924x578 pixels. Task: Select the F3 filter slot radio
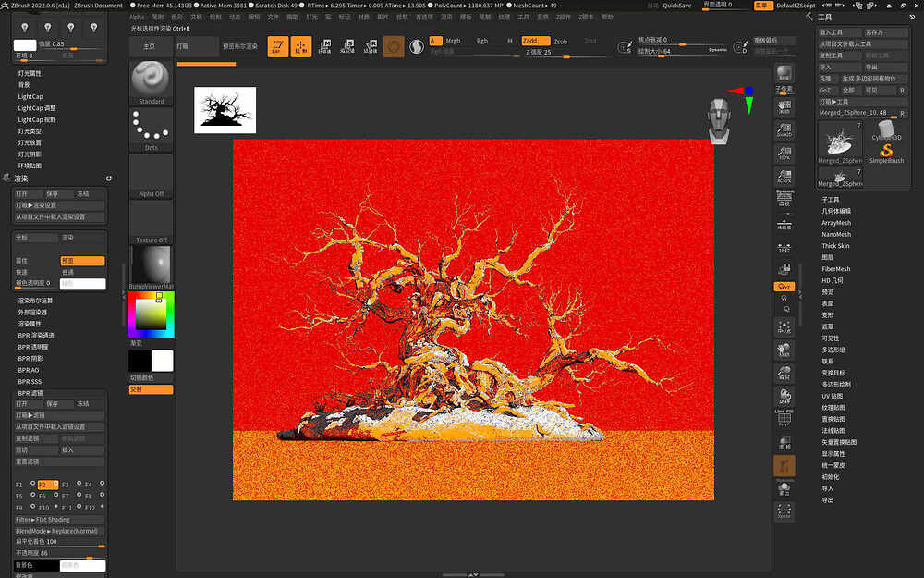[x=79, y=483]
